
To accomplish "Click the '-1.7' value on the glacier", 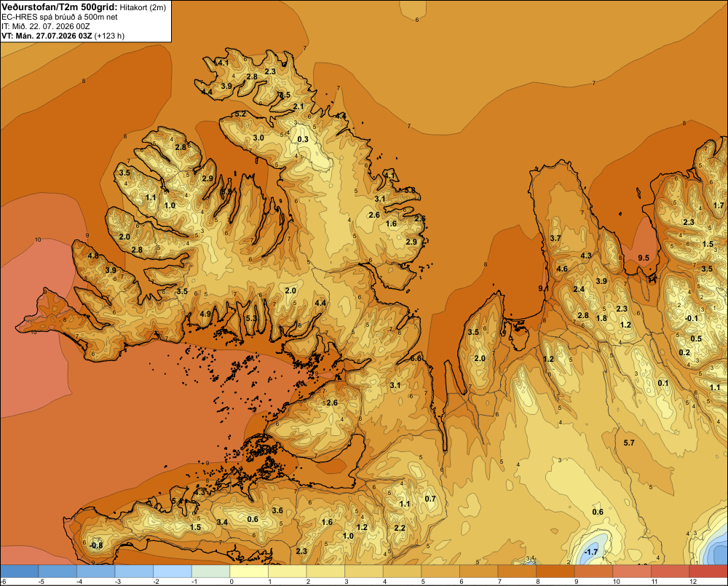I will click(x=591, y=552).
